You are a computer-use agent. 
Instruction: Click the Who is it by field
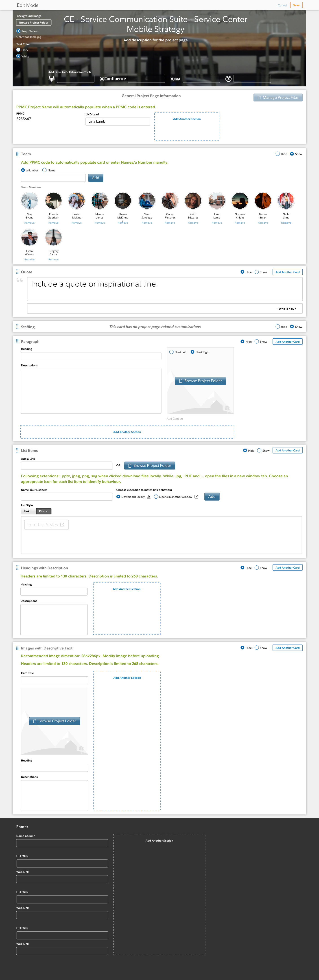pos(165,309)
